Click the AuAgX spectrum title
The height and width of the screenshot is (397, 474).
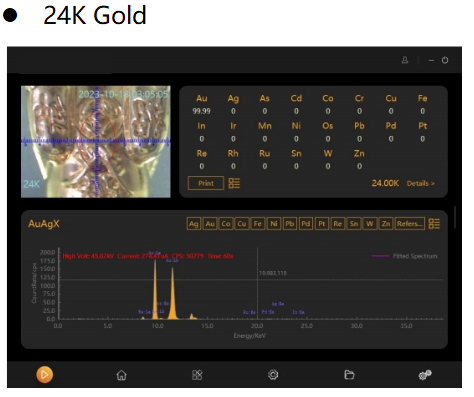pos(44,223)
